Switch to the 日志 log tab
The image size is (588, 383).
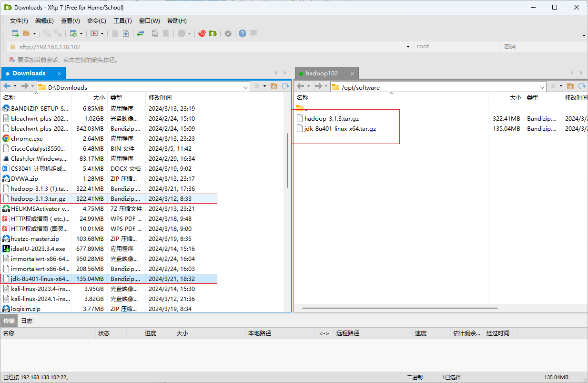[x=27, y=321]
